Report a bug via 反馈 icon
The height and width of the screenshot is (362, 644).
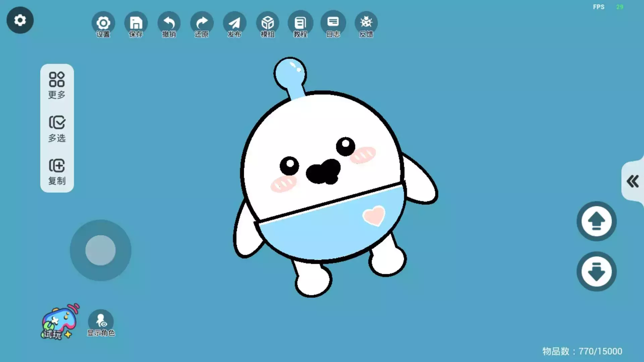coord(366,23)
